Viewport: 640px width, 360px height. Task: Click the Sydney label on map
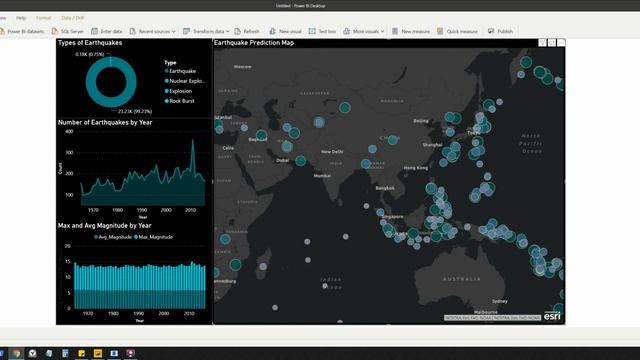point(500,301)
